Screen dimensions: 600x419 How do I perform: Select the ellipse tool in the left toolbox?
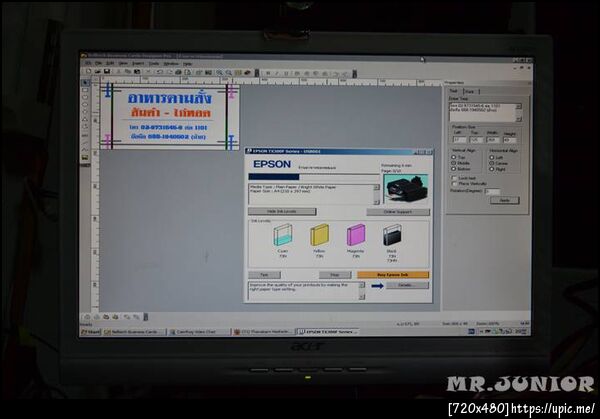(85, 105)
